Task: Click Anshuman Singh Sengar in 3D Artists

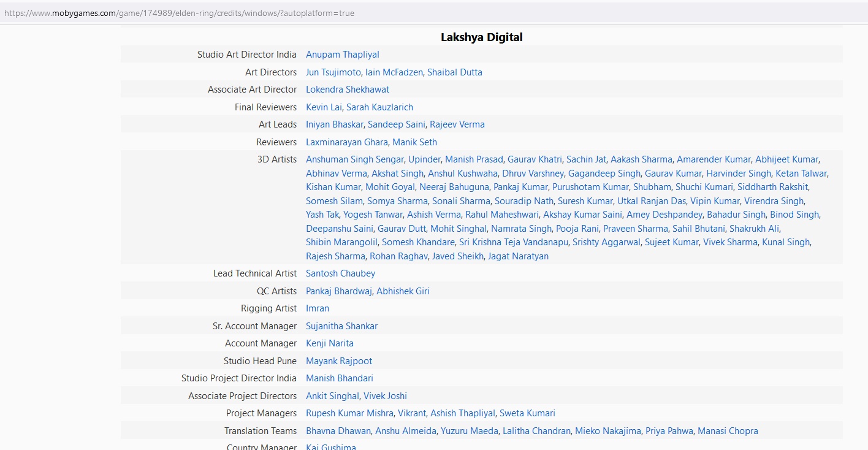Action: coord(355,159)
